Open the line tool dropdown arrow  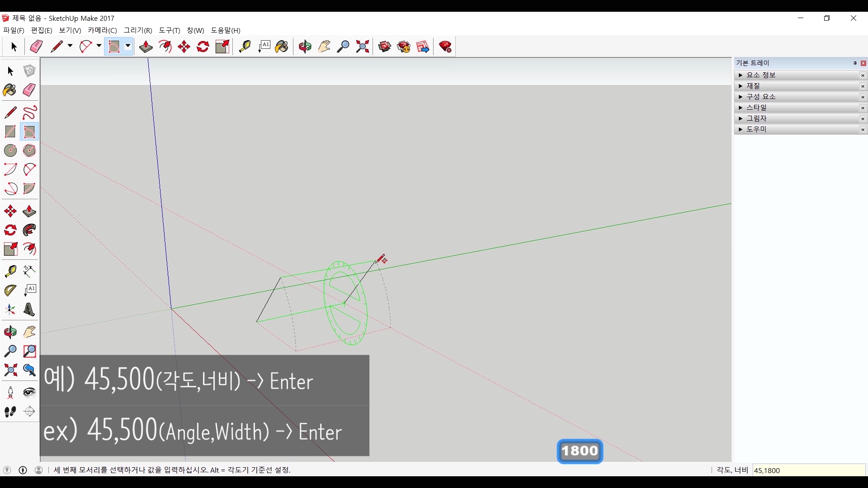(70, 46)
